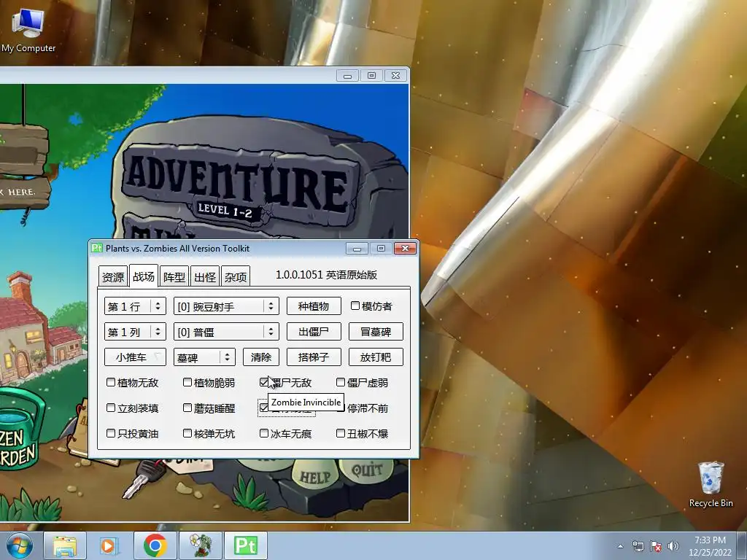Click the clock showing 7:33 PM
Viewport: 747px width, 560px height.
click(x=710, y=540)
